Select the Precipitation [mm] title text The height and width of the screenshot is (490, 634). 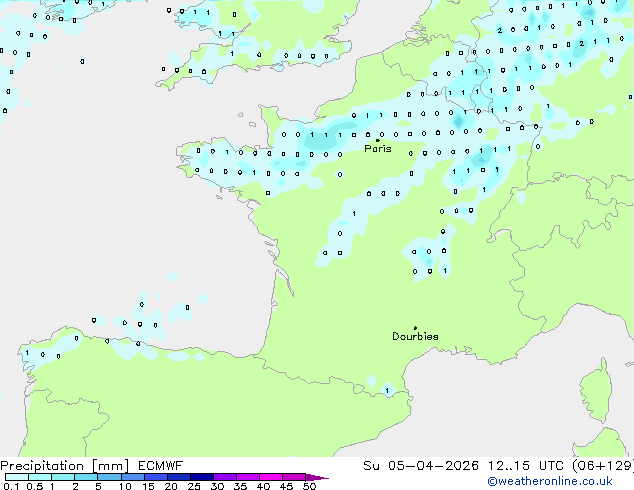pyautogui.click(x=64, y=466)
